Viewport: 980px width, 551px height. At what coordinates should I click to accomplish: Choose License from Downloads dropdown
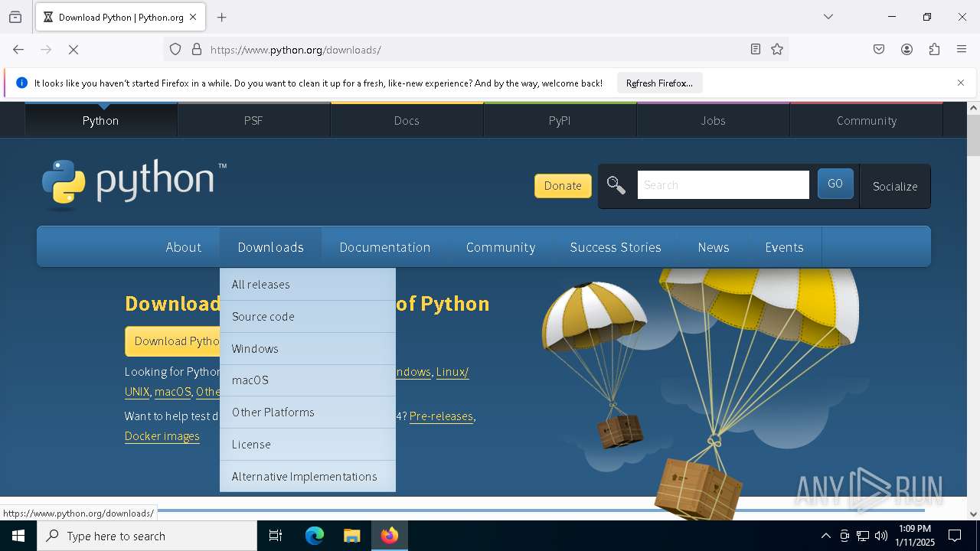(308, 445)
